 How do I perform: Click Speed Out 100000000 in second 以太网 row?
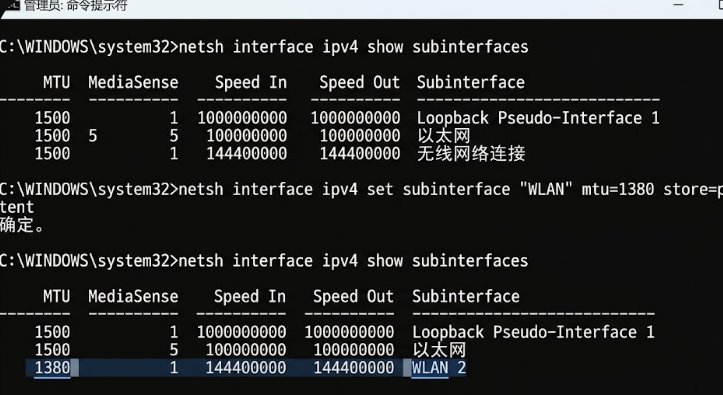click(354, 350)
